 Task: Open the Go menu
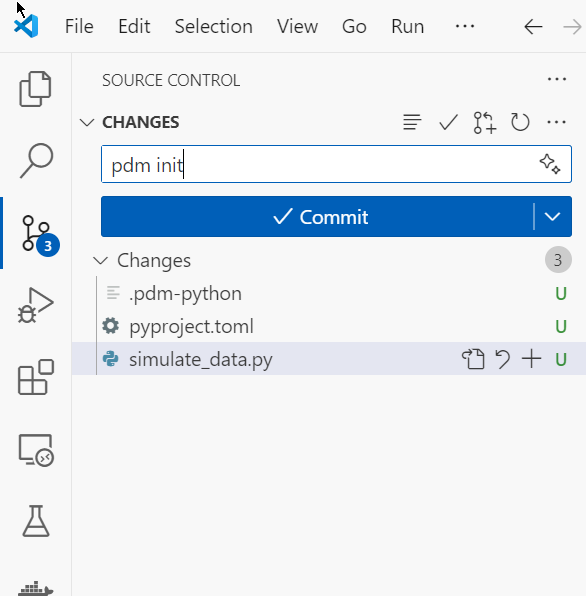[354, 27]
